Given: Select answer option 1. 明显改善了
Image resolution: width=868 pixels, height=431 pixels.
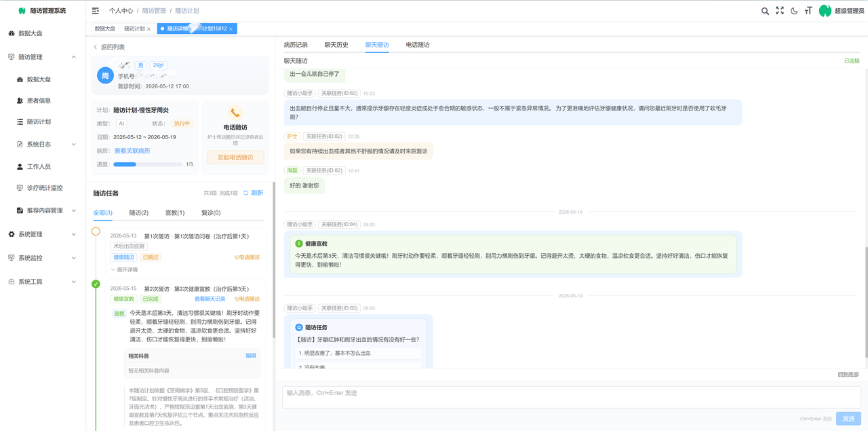Looking at the screenshot, I should point(358,354).
